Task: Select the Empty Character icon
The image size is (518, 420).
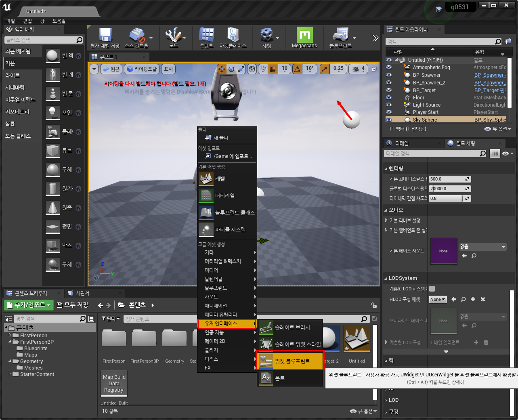Action: pos(52,75)
